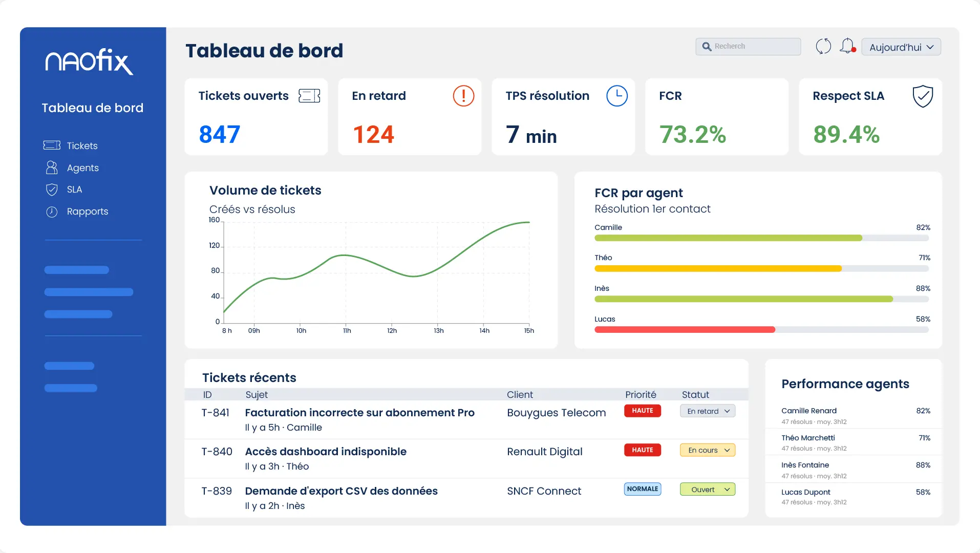Click the ticket ID T-840
Image resolution: width=980 pixels, height=553 pixels.
point(217,452)
